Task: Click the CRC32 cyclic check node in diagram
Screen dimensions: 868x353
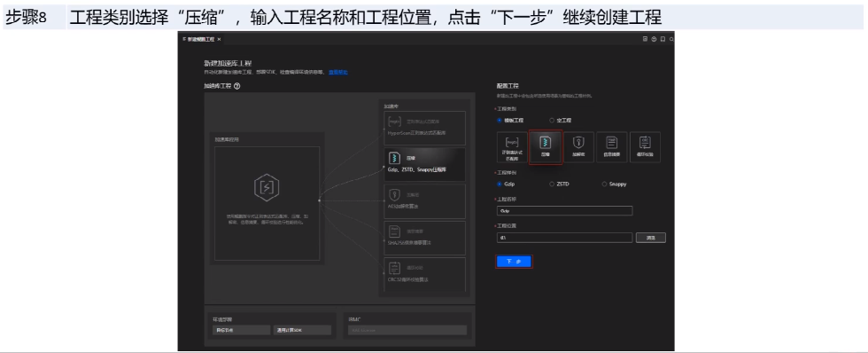Action: click(x=424, y=274)
